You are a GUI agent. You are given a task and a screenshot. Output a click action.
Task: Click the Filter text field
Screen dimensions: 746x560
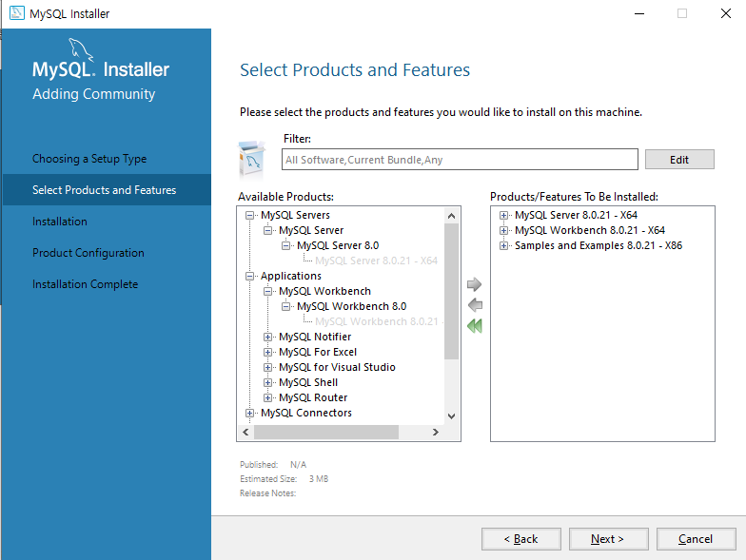pyautogui.click(x=460, y=160)
